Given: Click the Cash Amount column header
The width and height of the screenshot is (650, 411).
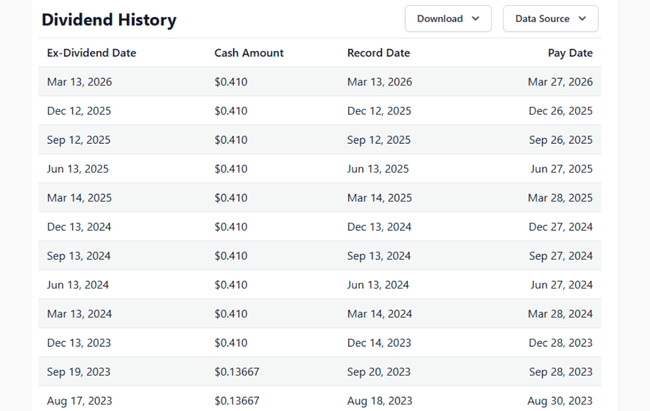Looking at the screenshot, I should 248,53.
